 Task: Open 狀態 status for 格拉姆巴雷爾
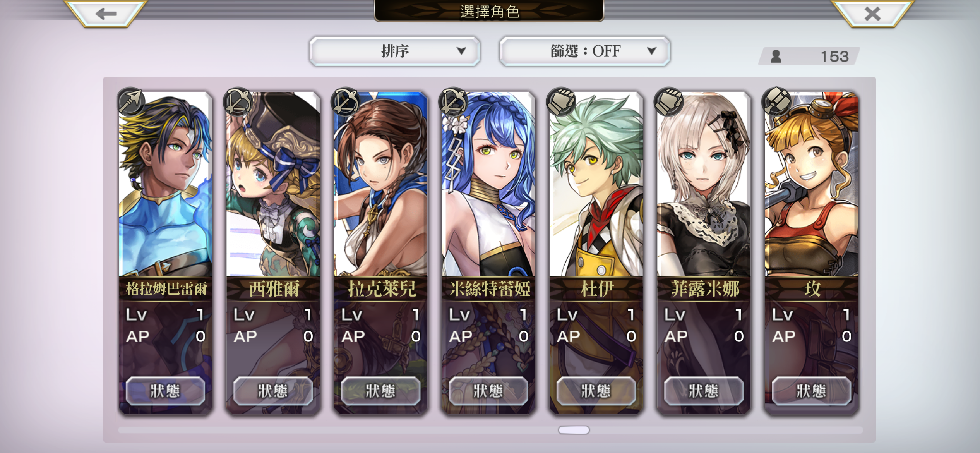click(165, 391)
